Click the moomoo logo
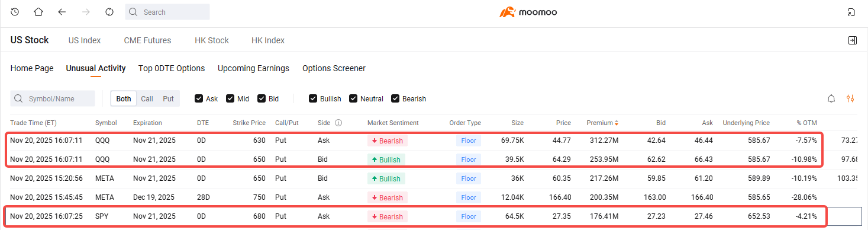The height and width of the screenshot is (230, 868). pyautogui.click(x=528, y=12)
